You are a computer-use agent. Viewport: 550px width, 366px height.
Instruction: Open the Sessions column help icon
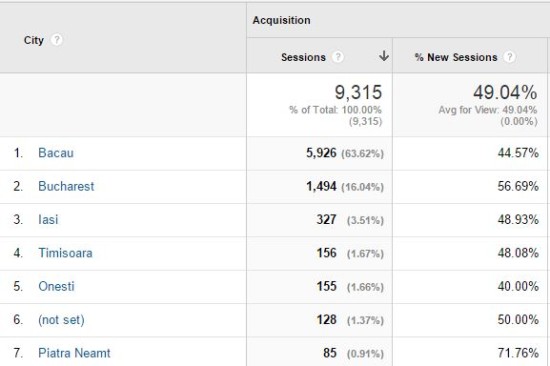337,56
